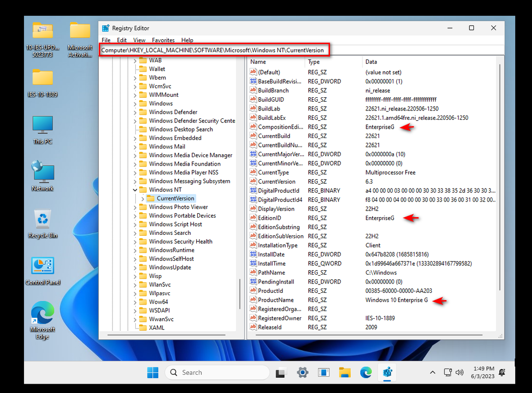Image resolution: width=532 pixels, height=393 pixels.
Task: Select the Recycle Bin desktop icon
Action: click(42, 224)
